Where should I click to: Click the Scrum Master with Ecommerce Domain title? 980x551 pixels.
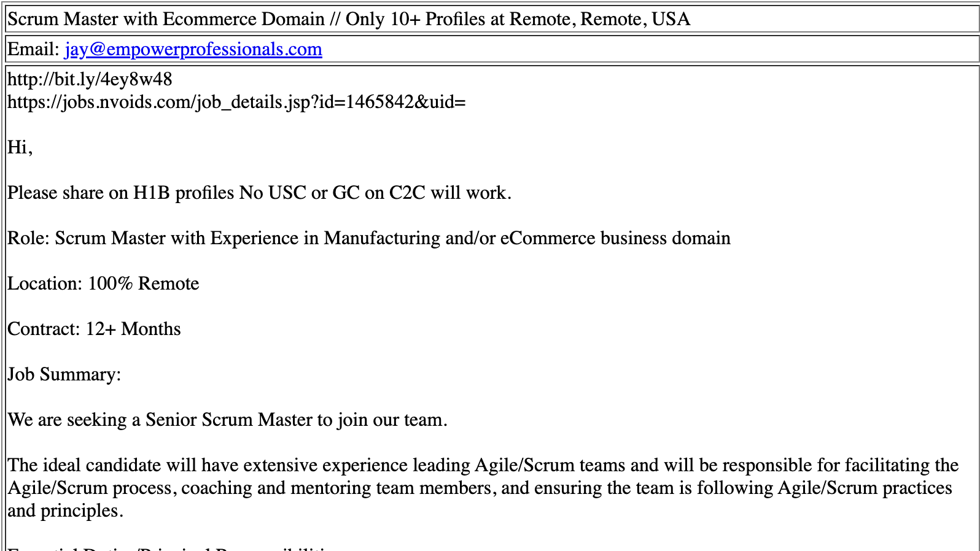click(166, 19)
